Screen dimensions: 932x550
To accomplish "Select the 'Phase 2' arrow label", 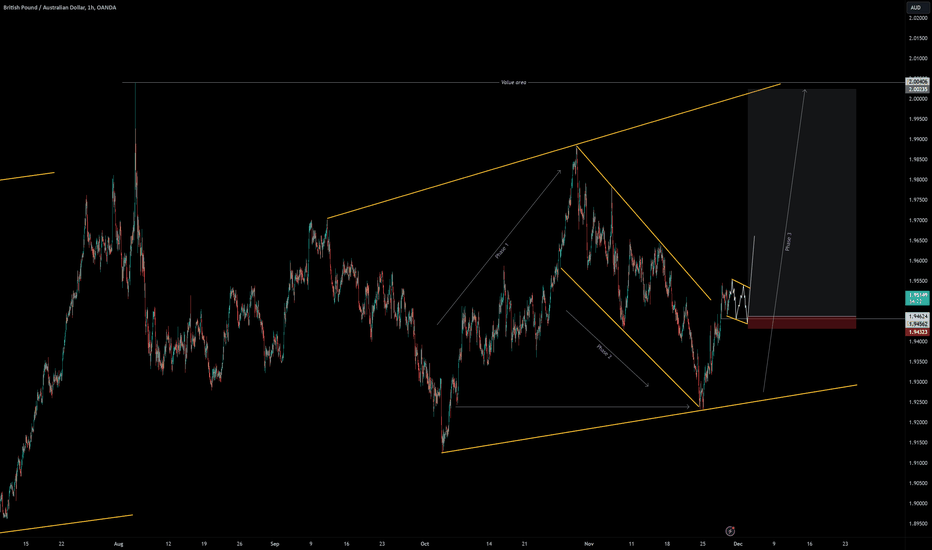I will tap(604, 351).
